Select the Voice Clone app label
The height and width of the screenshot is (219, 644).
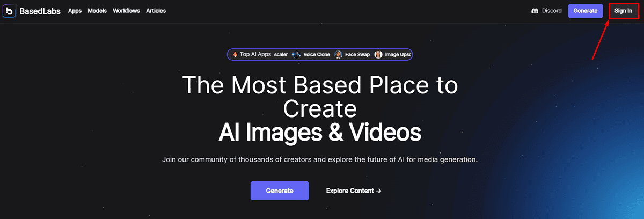317,54
